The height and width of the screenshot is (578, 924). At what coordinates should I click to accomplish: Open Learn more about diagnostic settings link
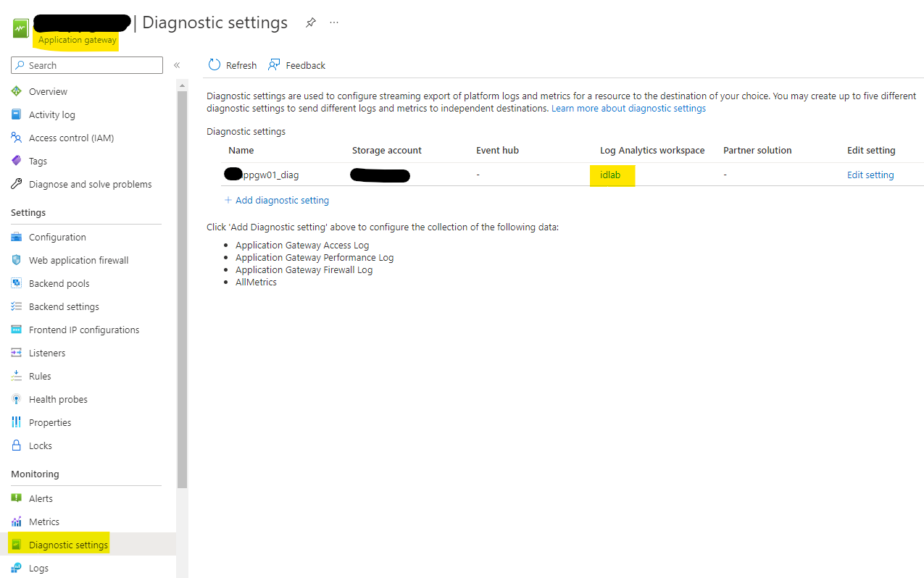click(x=628, y=108)
